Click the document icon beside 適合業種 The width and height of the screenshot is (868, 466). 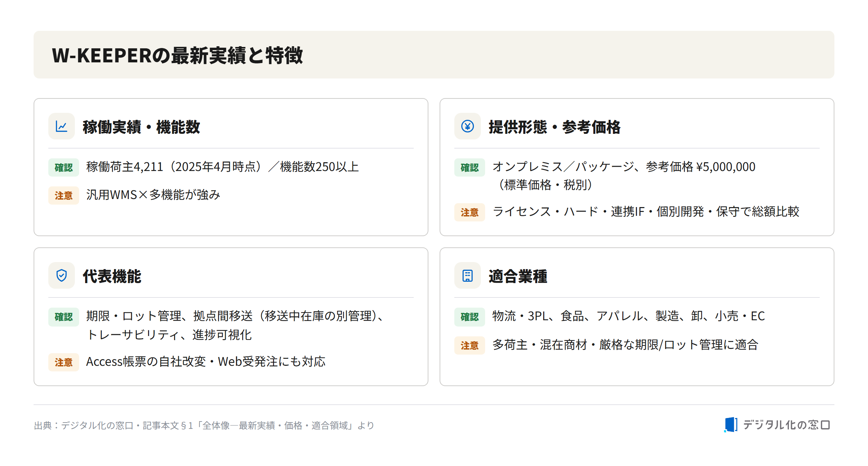[468, 275]
